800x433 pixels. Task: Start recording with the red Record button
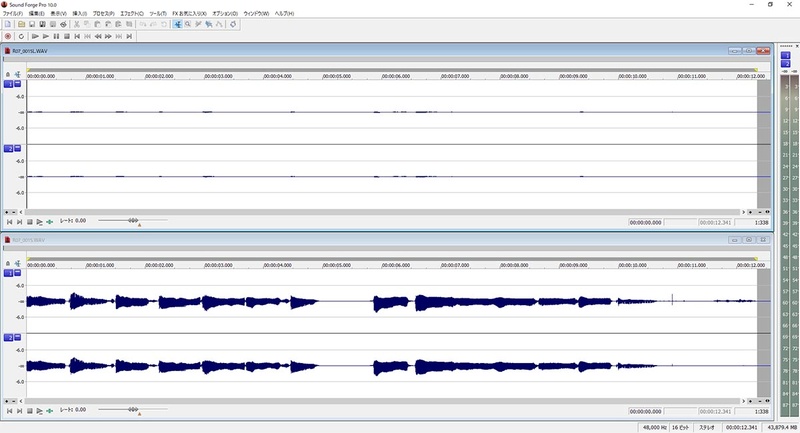coord(8,36)
